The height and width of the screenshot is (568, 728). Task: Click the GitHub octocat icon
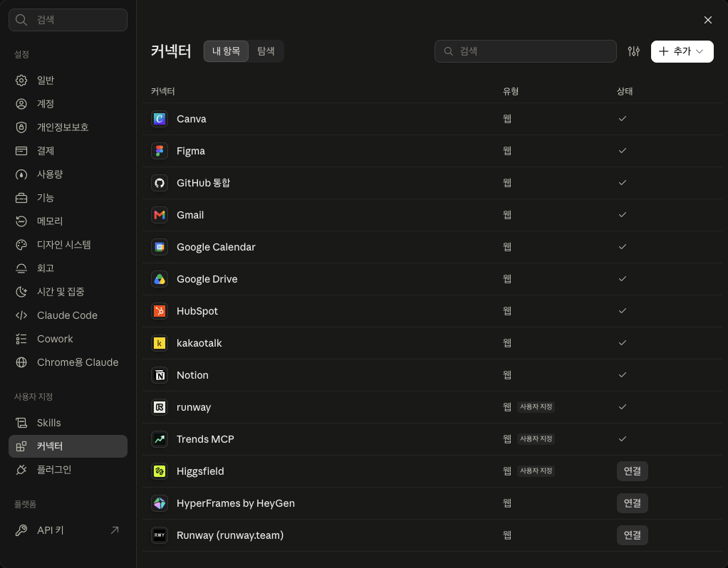click(x=160, y=183)
